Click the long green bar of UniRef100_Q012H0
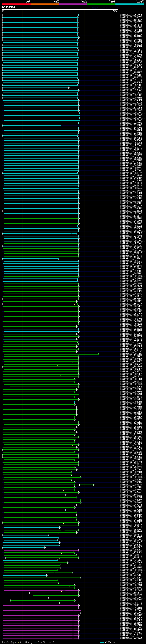Screen dimensions: 146x644 coord(51,354)
